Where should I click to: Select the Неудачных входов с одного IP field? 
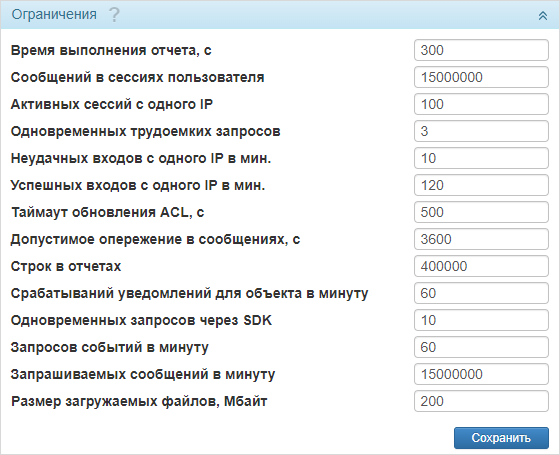pyautogui.click(x=481, y=158)
